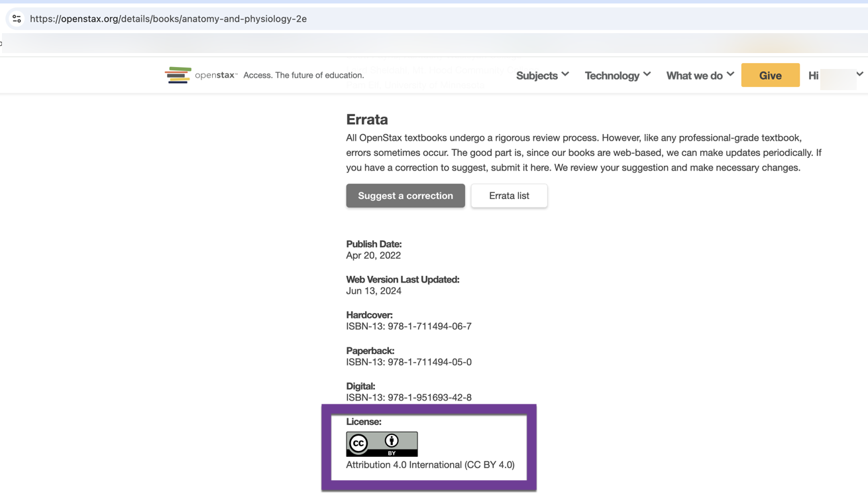Open the Technology menu label
Viewport: 868px width, 498px height.
612,76
